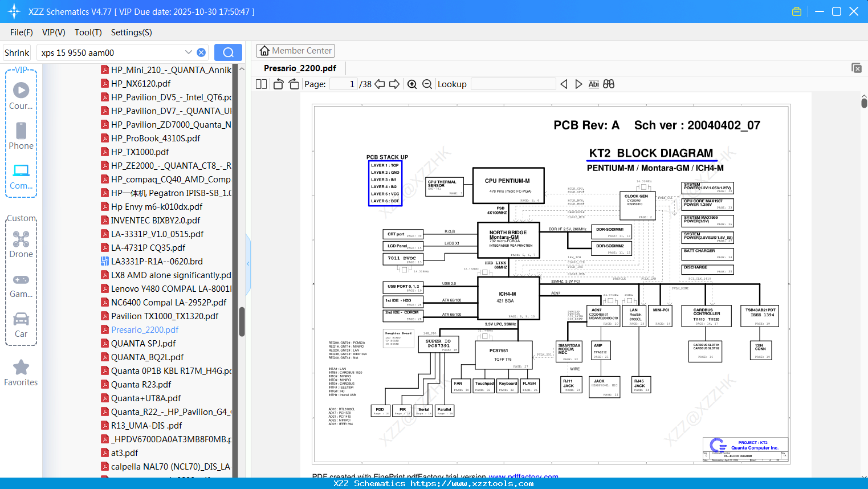868x489 pixels.
Task: Open the toolbox icon in title bar
Action: point(797,11)
